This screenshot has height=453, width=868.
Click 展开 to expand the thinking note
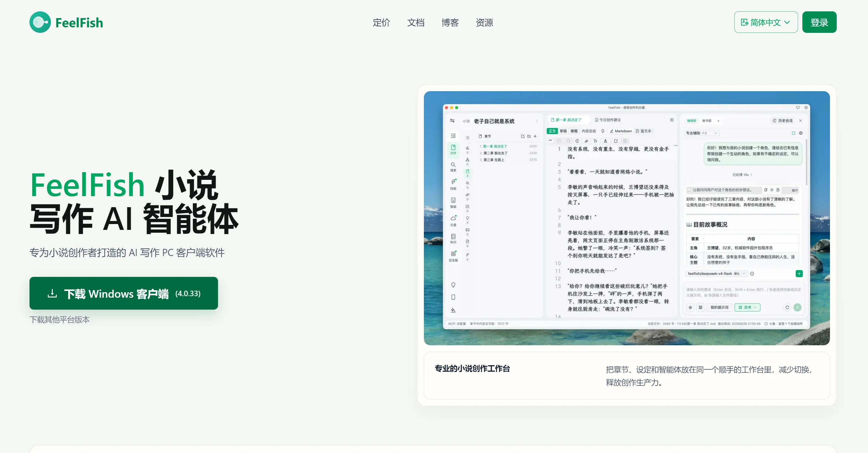[795, 190]
